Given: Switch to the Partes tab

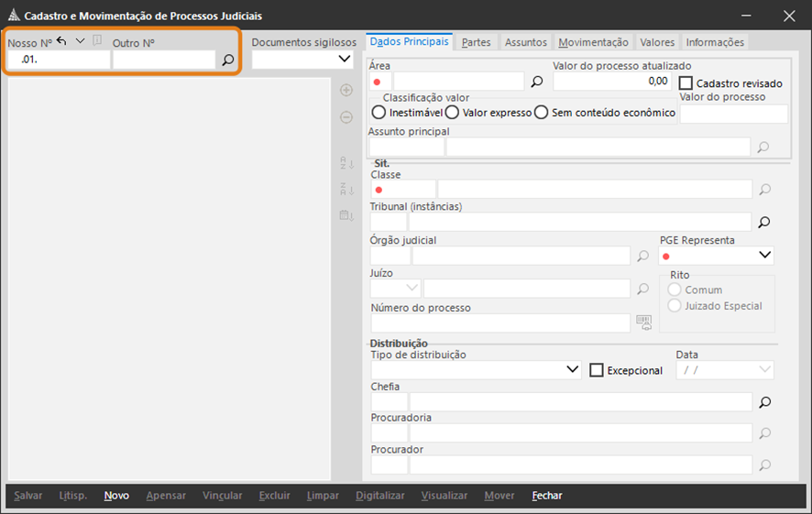Looking at the screenshot, I should [x=476, y=42].
